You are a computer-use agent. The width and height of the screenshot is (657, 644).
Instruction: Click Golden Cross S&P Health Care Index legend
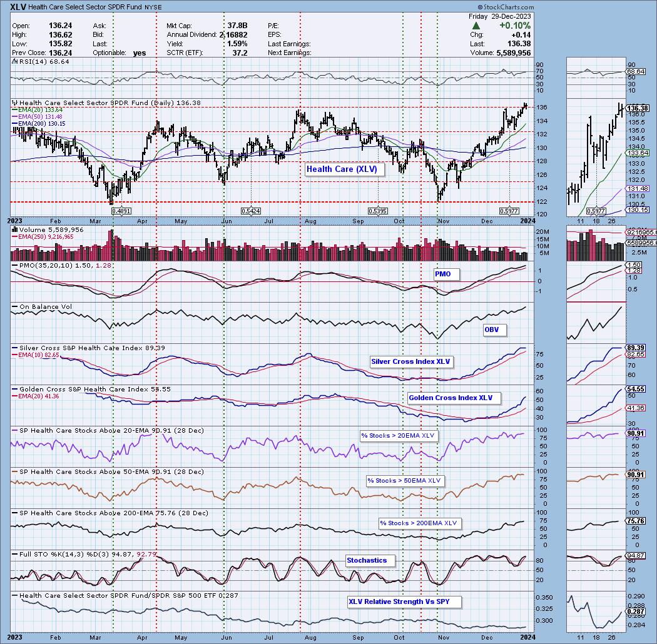click(x=91, y=389)
